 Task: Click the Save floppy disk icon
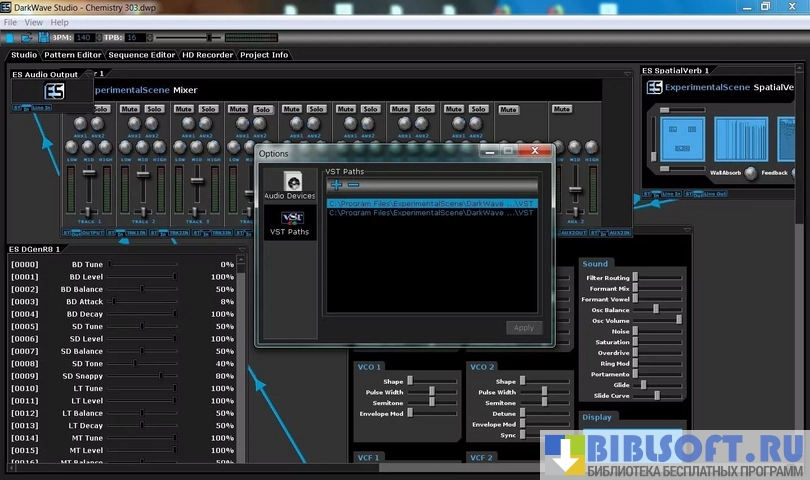point(41,37)
